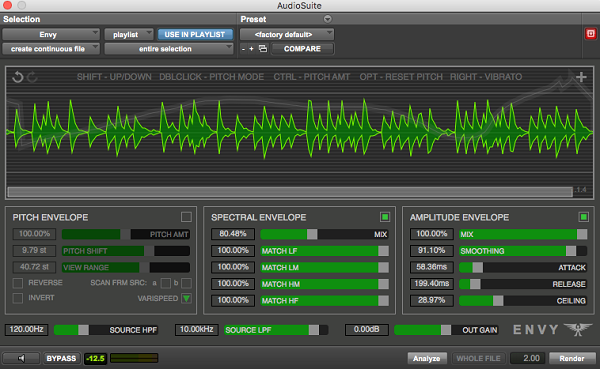This screenshot has width=600, height=369.
Task: Click the MATCH HM slider
Action: (324, 284)
